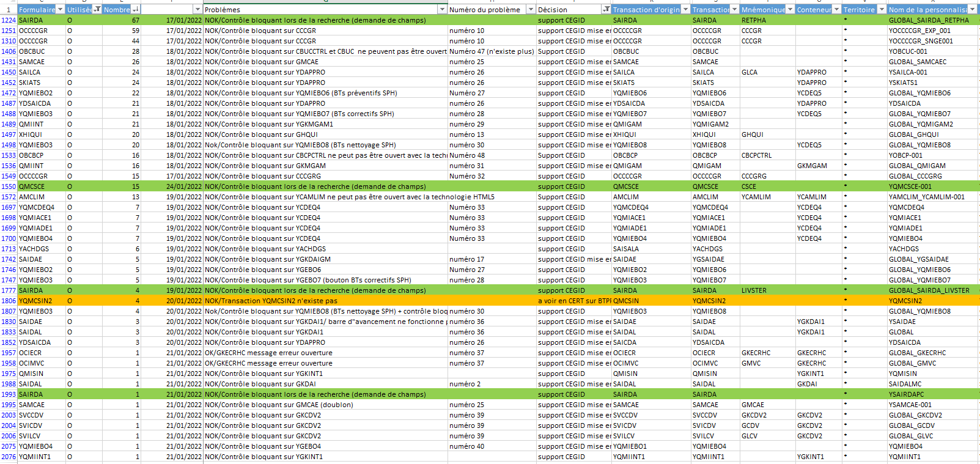This screenshot has width=980, height=464.
Task: Select row header 1224
Action: (x=9, y=20)
